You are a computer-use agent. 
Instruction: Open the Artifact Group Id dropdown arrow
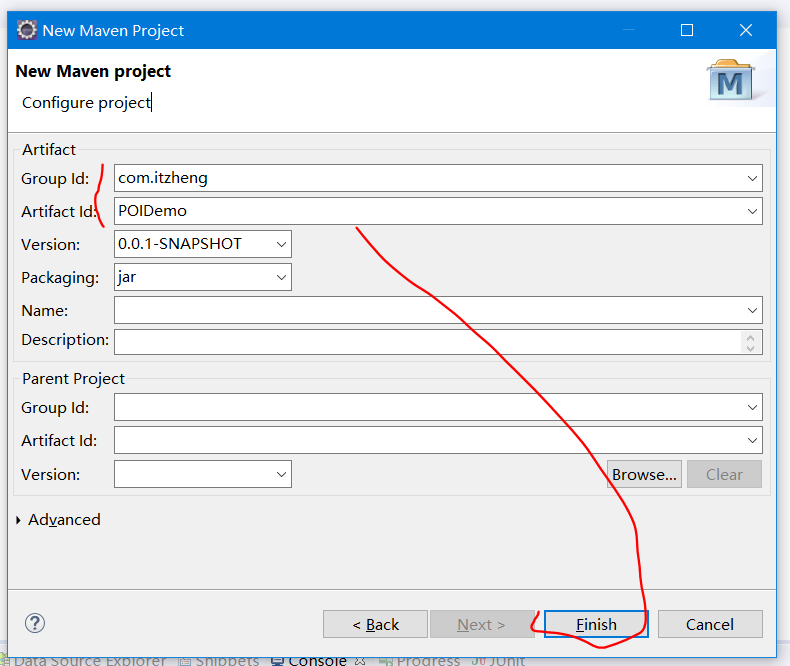coord(752,178)
